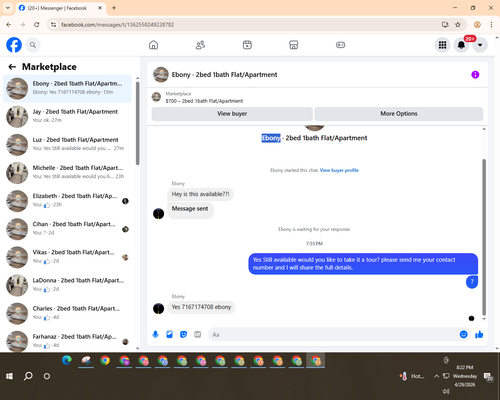Open Chrome three-dot menu
The image size is (500, 400).
pyautogui.click(x=491, y=25)
